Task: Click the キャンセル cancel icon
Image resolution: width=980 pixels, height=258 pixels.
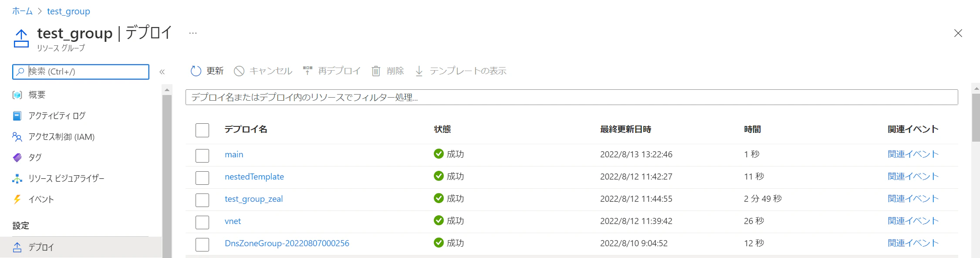Action: [x=239, y=71]
